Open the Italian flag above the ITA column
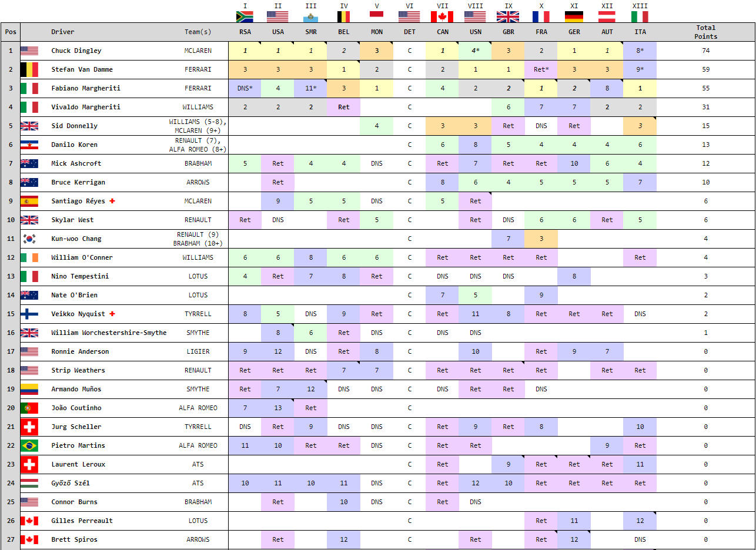756x550 pixels. pos(640,16)
